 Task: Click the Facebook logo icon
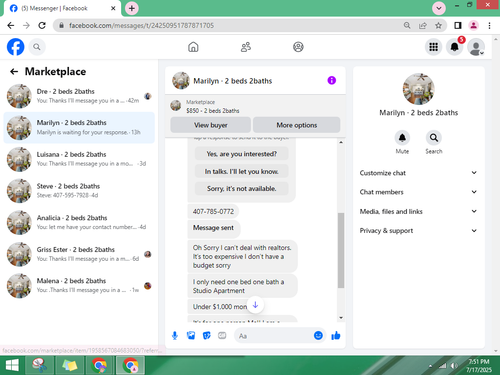click(16, 47)
